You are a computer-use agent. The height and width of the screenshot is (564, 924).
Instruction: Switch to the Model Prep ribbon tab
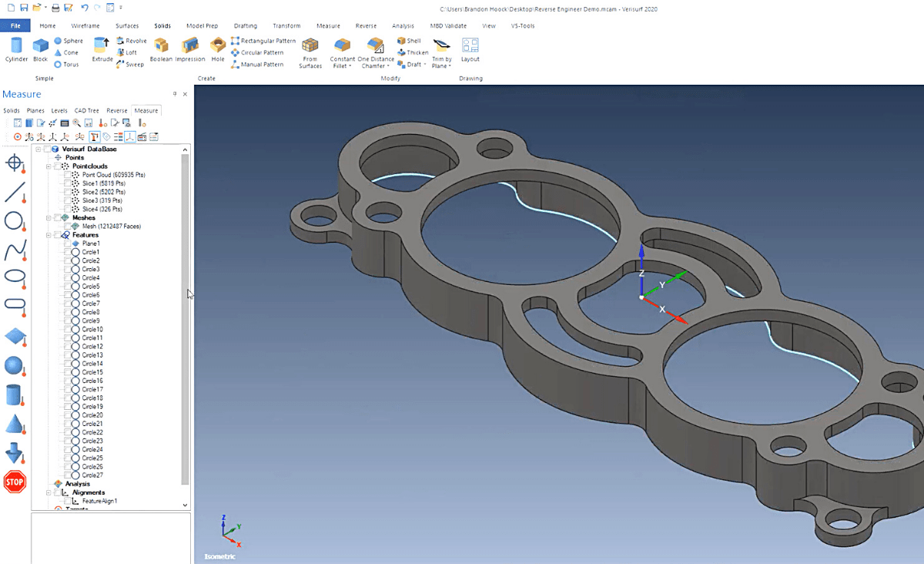click(x=202, y=25)
